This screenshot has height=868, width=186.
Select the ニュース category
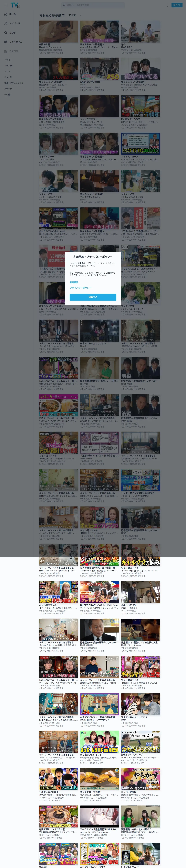click(x=8, y=77)
